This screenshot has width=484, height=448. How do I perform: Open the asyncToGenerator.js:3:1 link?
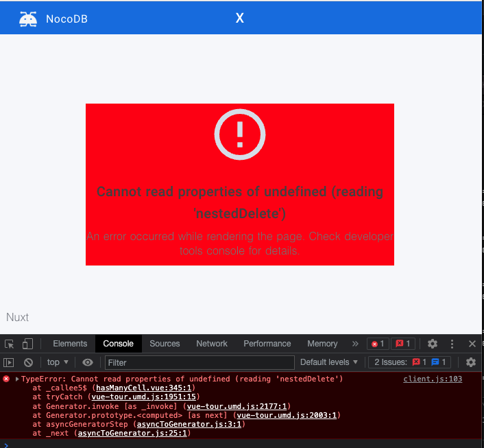point(189,424)
